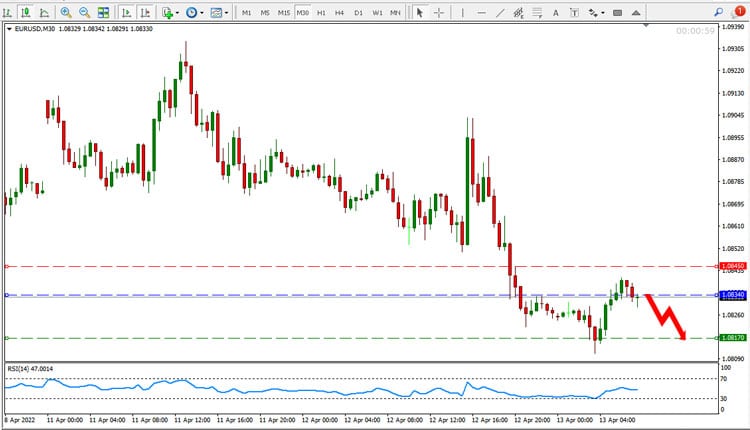The height and width of the screenshot is (430, 750).
Task: Open the indicators list dropdown arrow
Action: [x=177, y=13]
